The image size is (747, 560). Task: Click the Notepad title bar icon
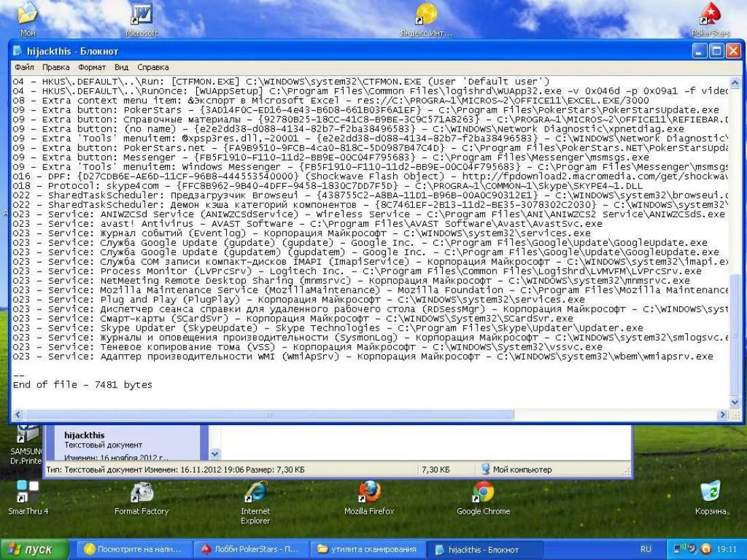click(18, 51)
